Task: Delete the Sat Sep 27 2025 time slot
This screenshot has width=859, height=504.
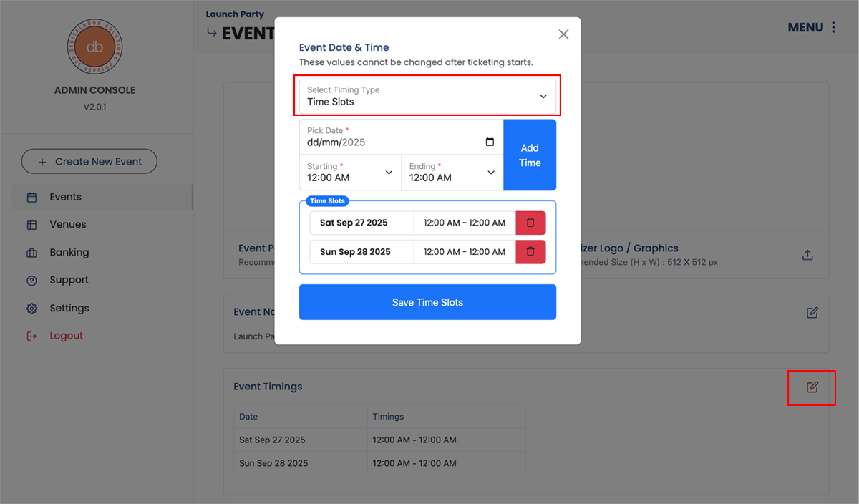Action: (x=530, y=223)
